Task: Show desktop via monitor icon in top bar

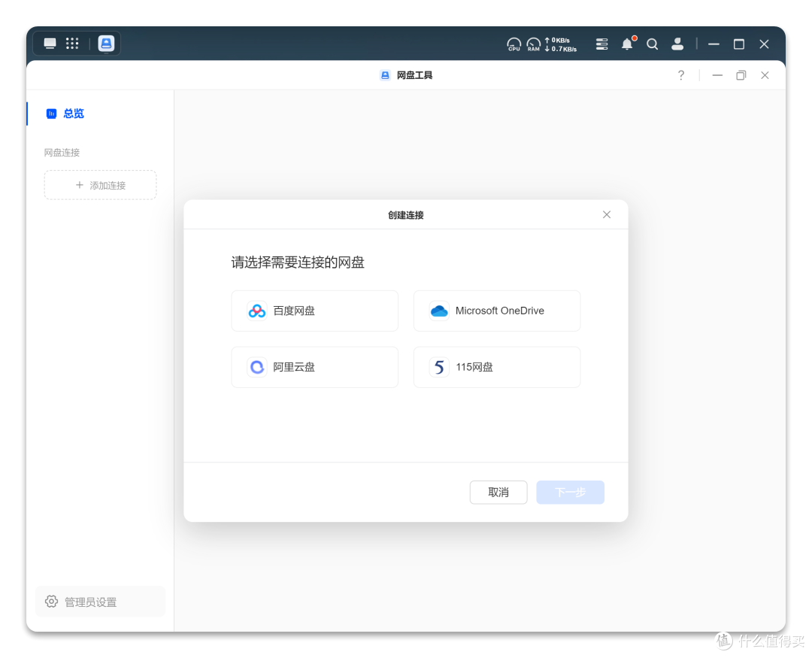Action: point(50,44)
